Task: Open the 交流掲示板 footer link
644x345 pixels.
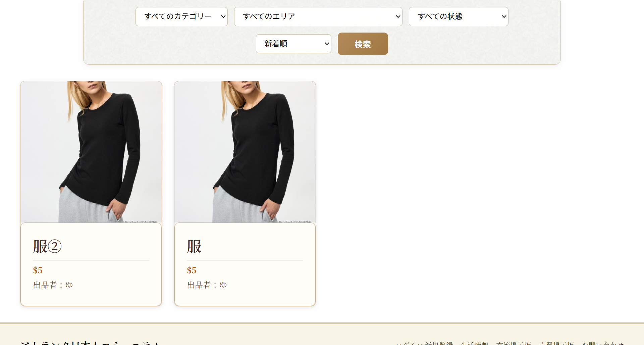Action: (514, 344)
